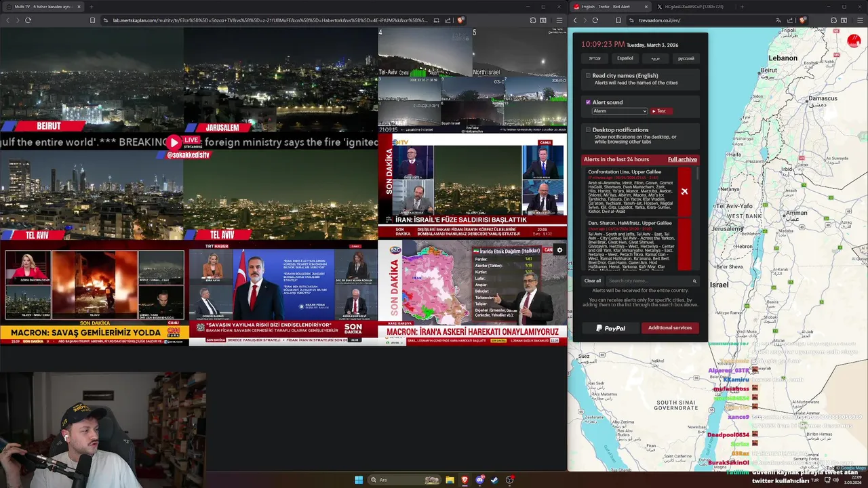Play the sokakkedisitv live streaming button
Image resolution: width=868 pixels, height=488 pixels.
click(174, 142)
